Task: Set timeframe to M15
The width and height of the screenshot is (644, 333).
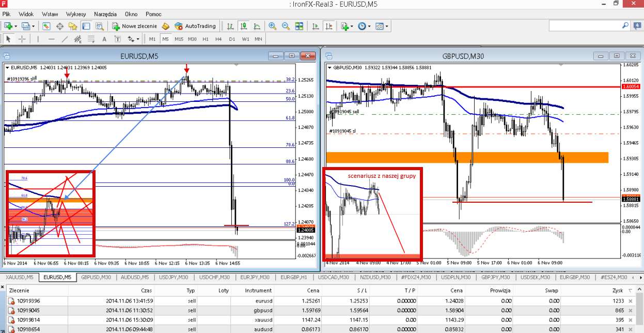Action: pyautogui.click(x=179, y=39)
